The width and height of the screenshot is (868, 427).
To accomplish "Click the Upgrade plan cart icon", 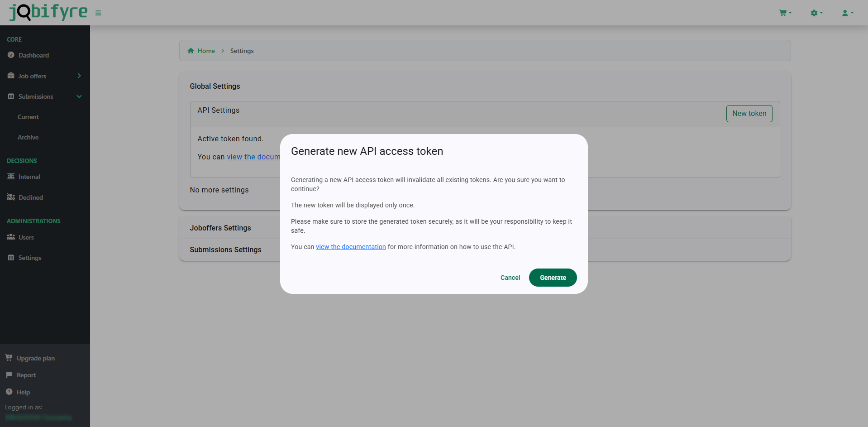I will pyautogui.click(x=9, y=358).
